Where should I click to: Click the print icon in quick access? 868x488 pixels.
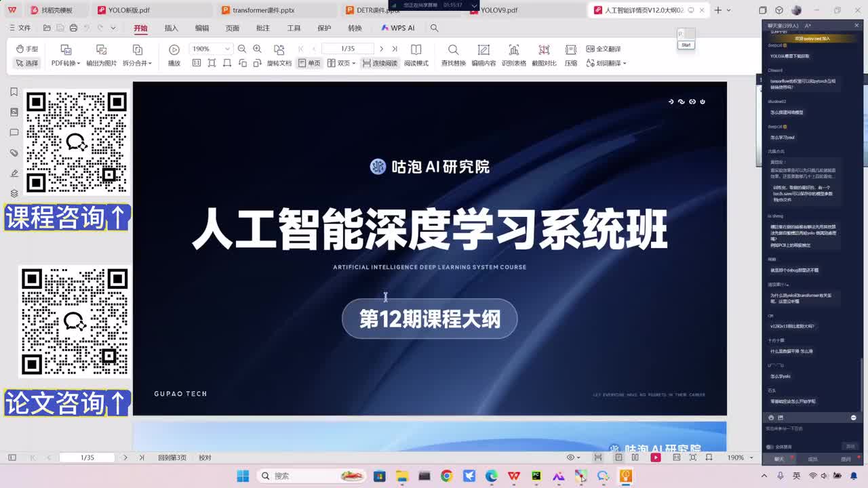tap(74, 28)
